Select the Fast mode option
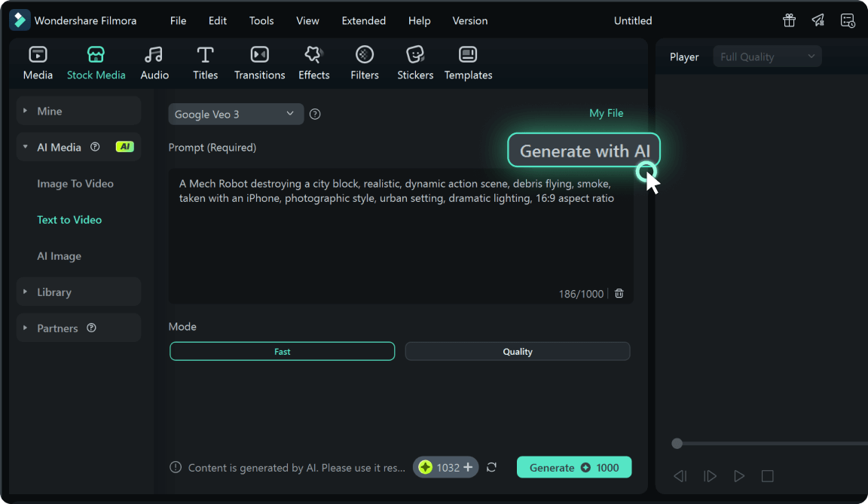The image size is (868, 504). click(283, 351)
